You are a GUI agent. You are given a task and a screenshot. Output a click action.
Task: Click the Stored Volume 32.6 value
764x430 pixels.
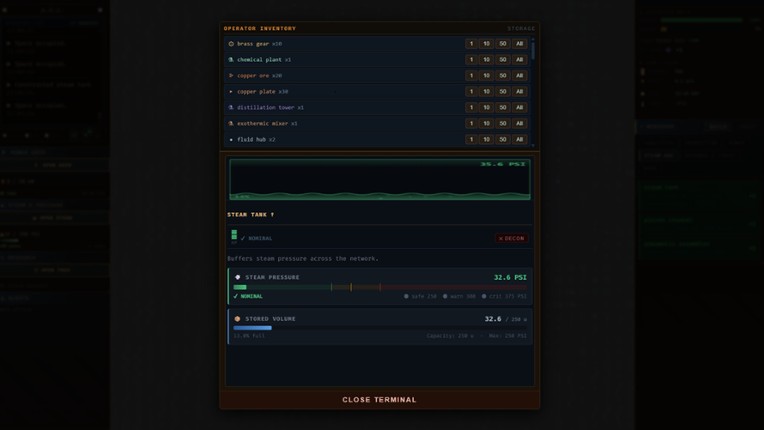[493, 319]
